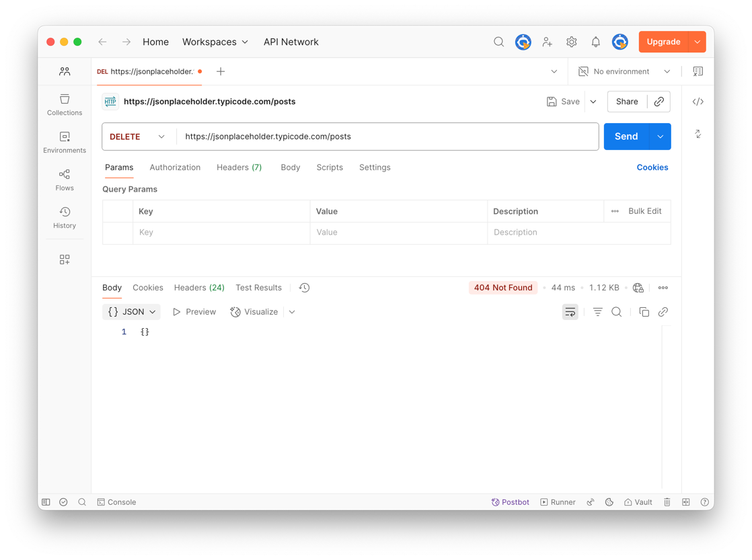Search the response with magnifier icon
The width and height of the screenshot is (752, 560).
point(616,312)
